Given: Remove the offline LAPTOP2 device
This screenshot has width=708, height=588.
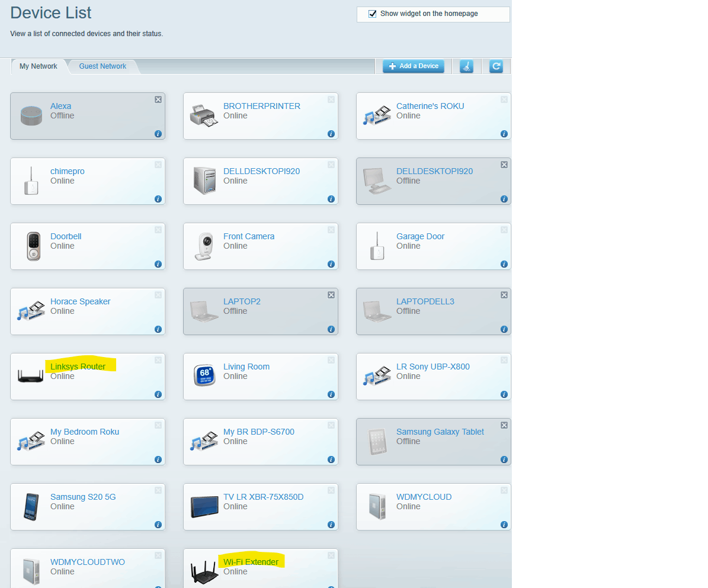Looking at the screenshot, I should pos(331,295).
